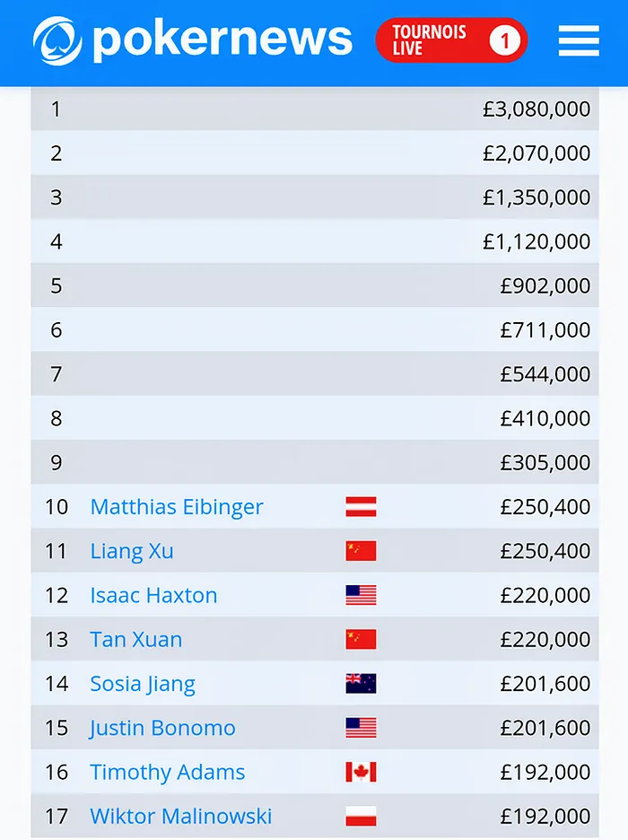Open Justin Bonomo profile link
628x840 pixels.
coord(162,728)
